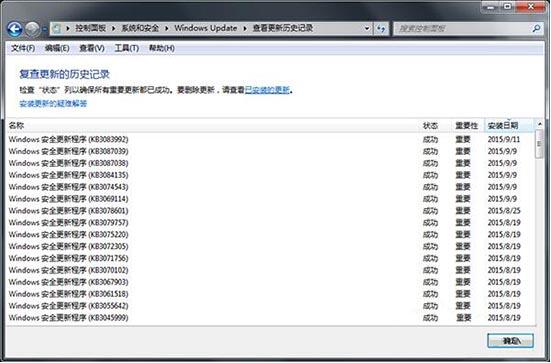Click the 成功 status of KB3083992
This screenshot has width=551, height=363.
click(x=430, y=140)
